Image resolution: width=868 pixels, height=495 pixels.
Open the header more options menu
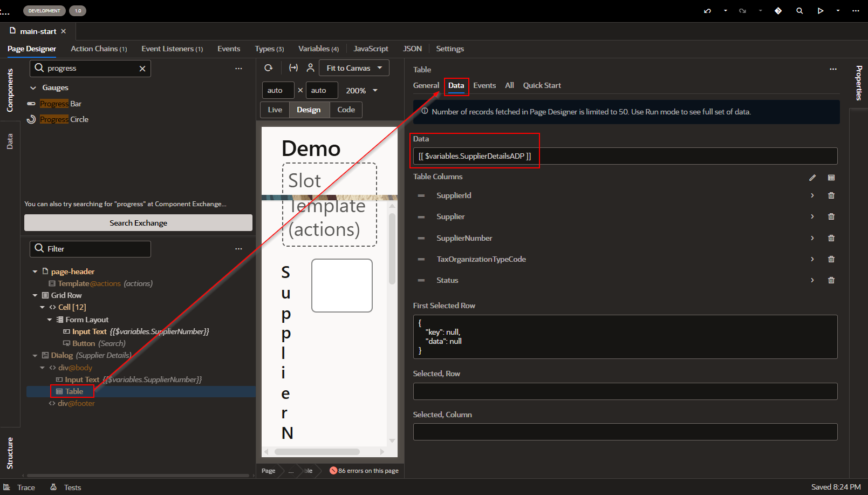pos(856,11)
